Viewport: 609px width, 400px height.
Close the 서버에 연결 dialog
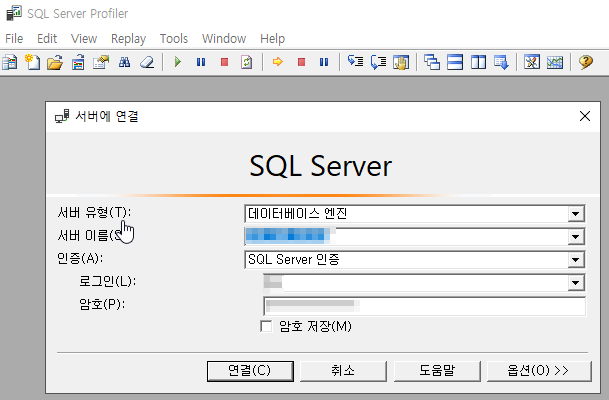click(585, 116)
